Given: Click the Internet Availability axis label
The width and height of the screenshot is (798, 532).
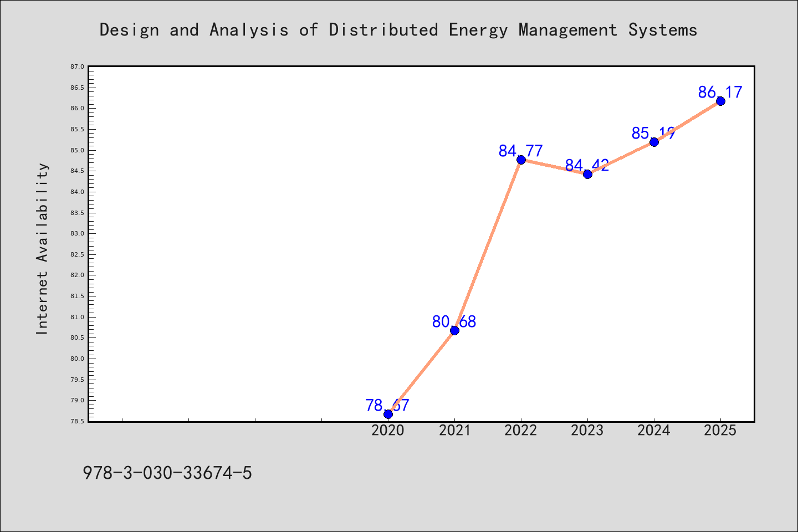Looking at the screenshot, I should click(42, 248).
